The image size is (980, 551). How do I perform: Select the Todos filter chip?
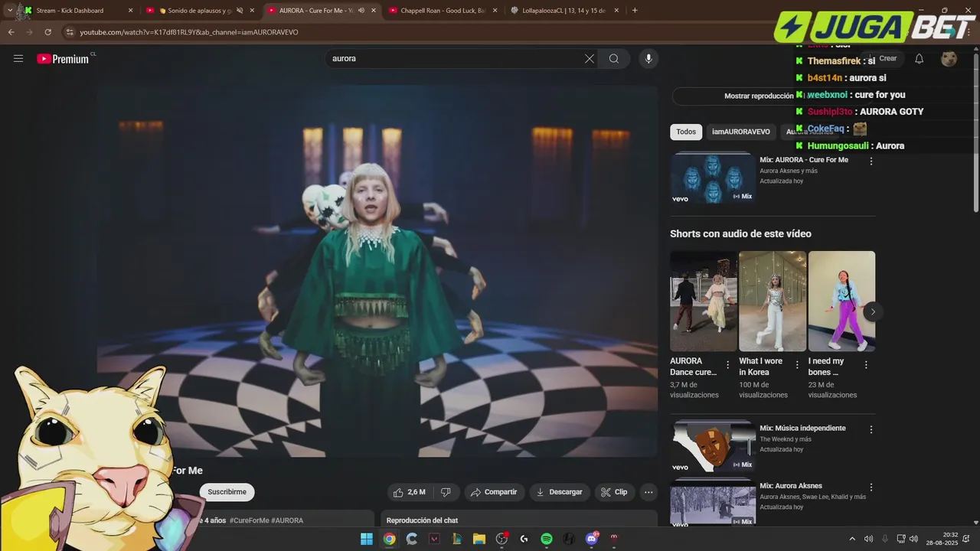(686, 132)
